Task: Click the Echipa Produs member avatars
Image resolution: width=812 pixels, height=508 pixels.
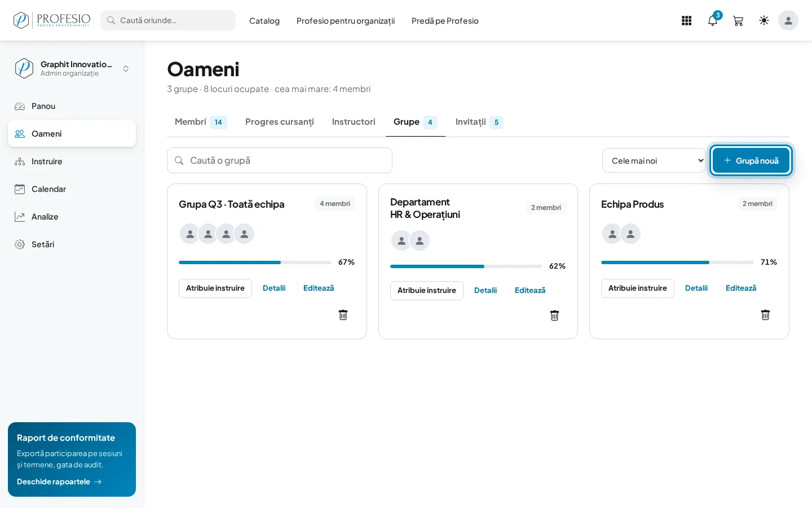Action: point(621,234)
